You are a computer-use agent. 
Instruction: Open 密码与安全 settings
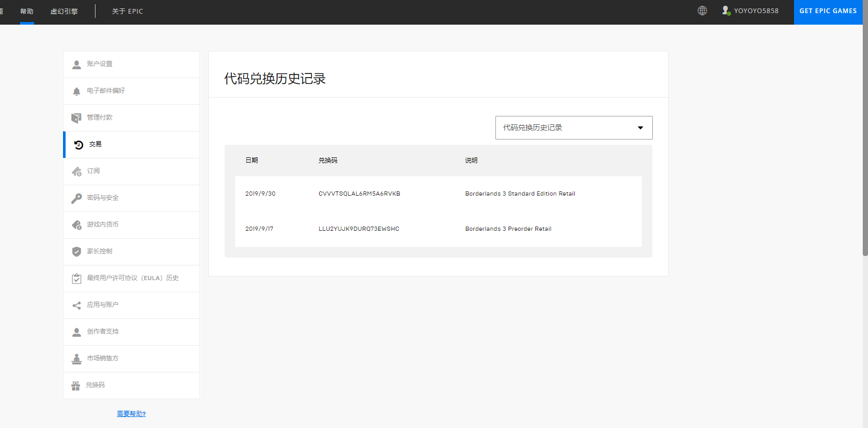(x=131, y=198)
